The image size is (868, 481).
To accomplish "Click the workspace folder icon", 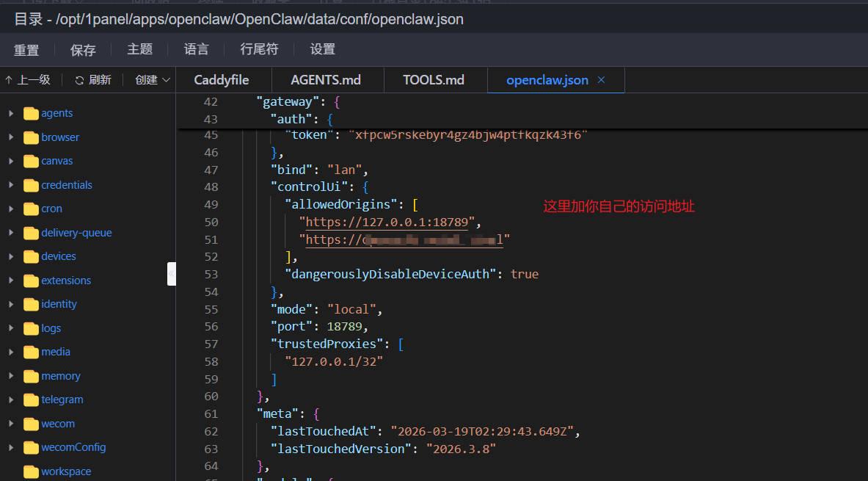I will click(31, 471).
